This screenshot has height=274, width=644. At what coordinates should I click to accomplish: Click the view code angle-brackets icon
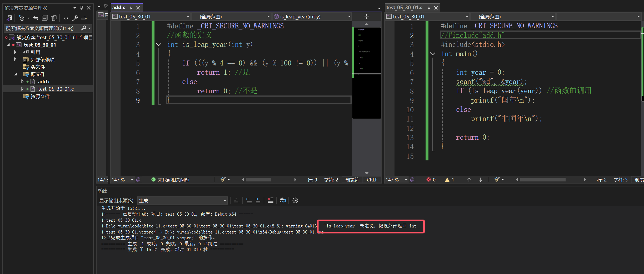click(66, 18)
